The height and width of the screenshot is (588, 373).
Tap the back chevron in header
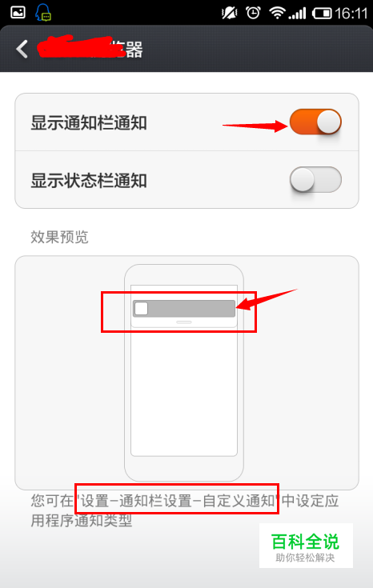tap(22, 49)
